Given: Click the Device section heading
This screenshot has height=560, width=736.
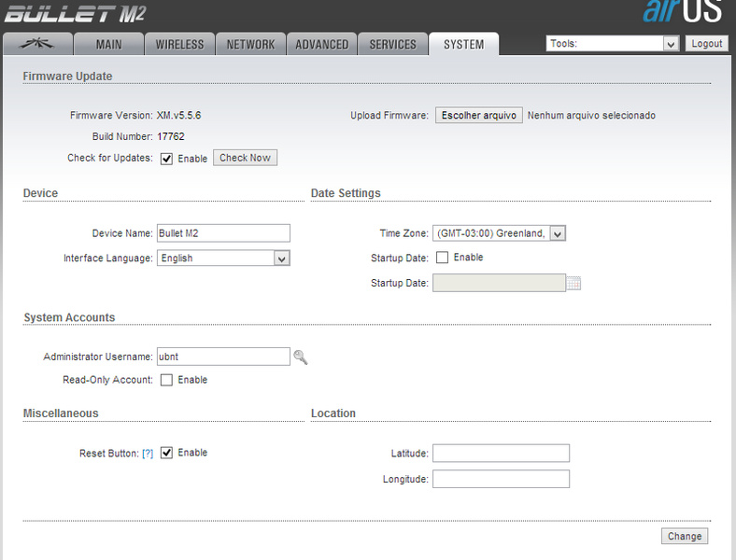Looking at the screenshot, I should tap(40, 193).
